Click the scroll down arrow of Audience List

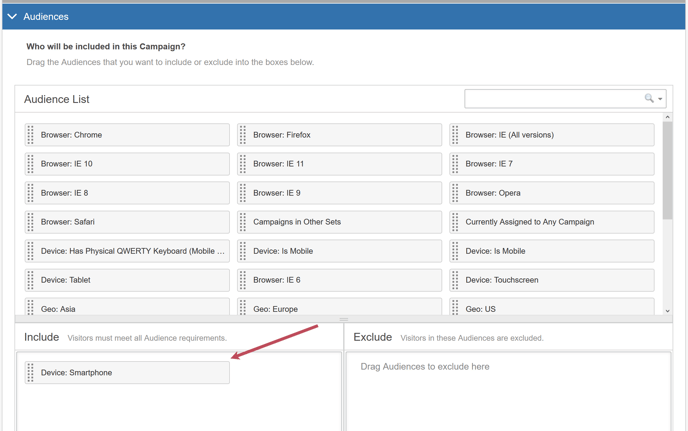tap(667, 311)
